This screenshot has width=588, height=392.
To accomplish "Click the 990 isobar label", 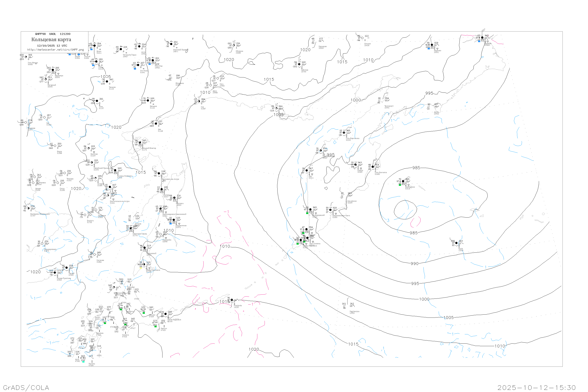I will 415,263.
